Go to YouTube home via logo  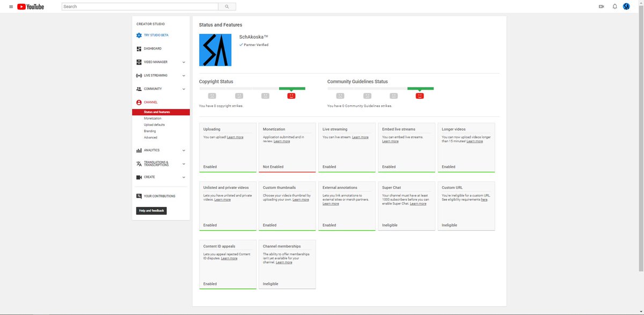click(31, 6)
